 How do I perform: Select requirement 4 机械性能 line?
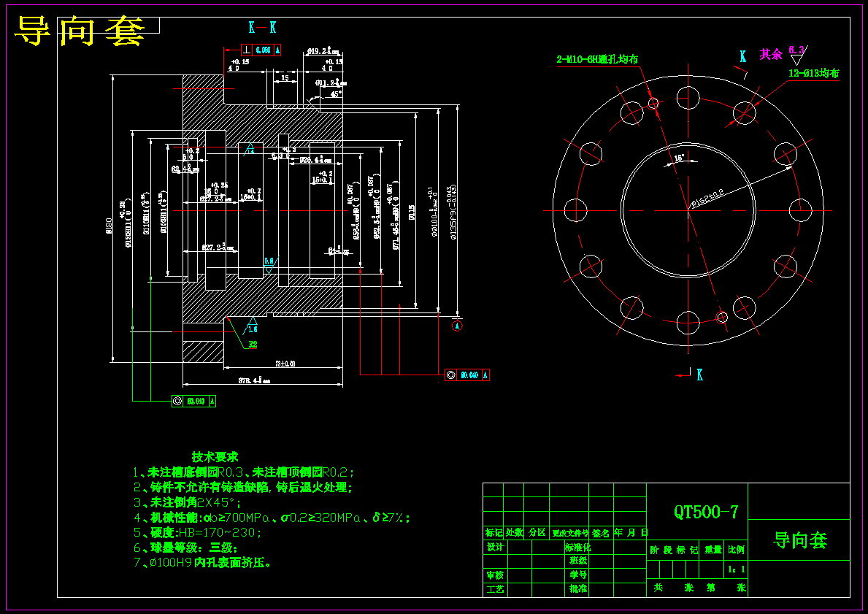[272, 518]
